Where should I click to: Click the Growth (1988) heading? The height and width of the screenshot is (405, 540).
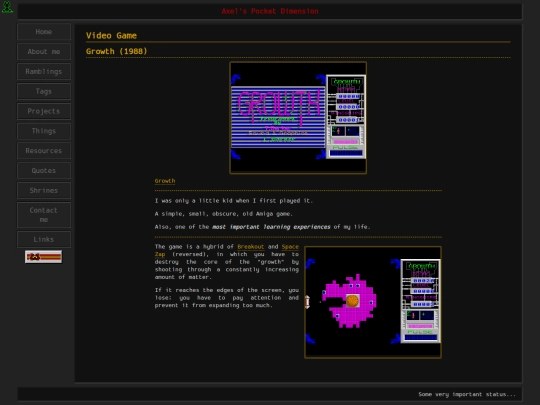point(116,51)
